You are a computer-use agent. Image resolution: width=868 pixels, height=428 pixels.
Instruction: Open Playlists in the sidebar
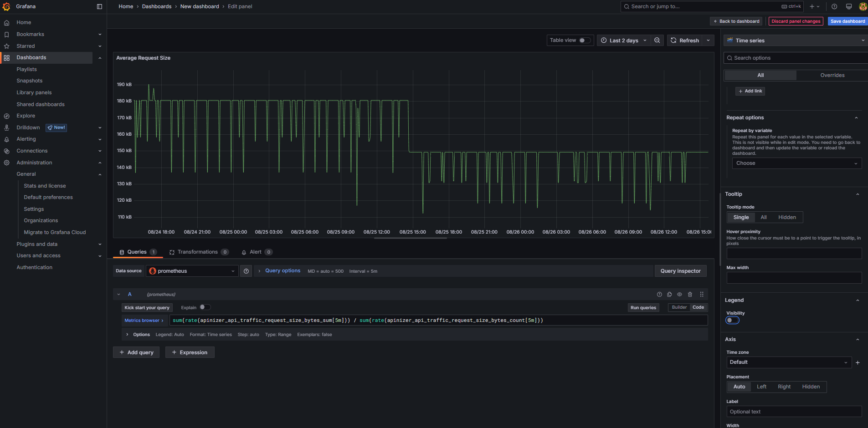(x=27, y=70)
